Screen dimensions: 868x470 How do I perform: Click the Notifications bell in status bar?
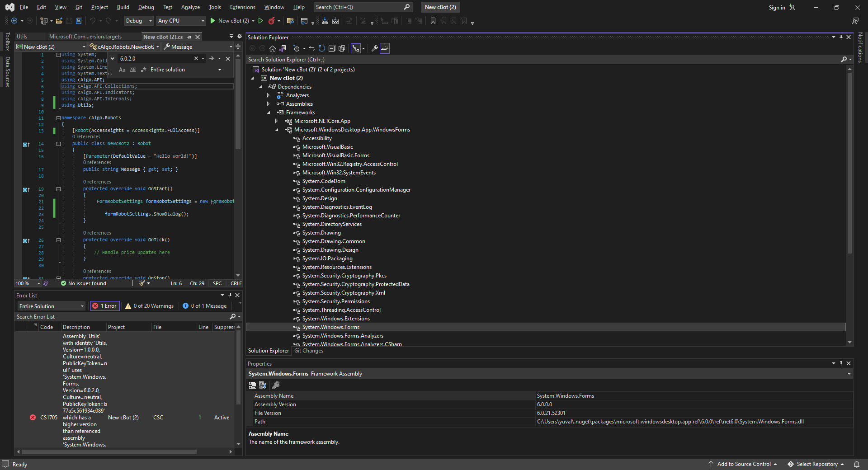point(856,464)
